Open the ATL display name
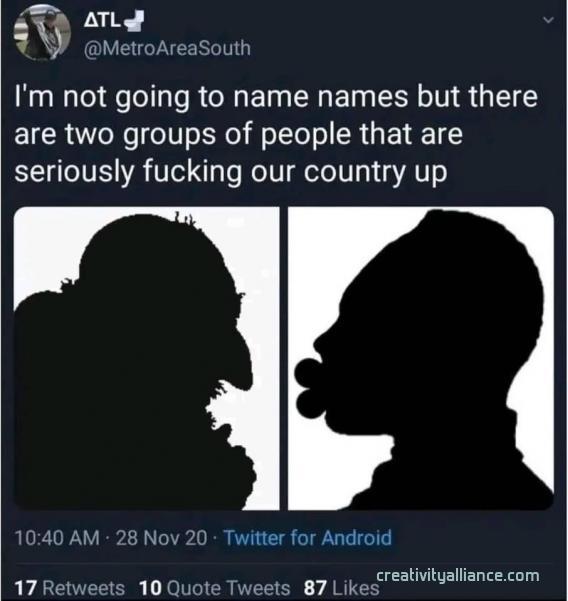Screen dimensions: 568x601 pyautogui.click(x=102, y=21)
